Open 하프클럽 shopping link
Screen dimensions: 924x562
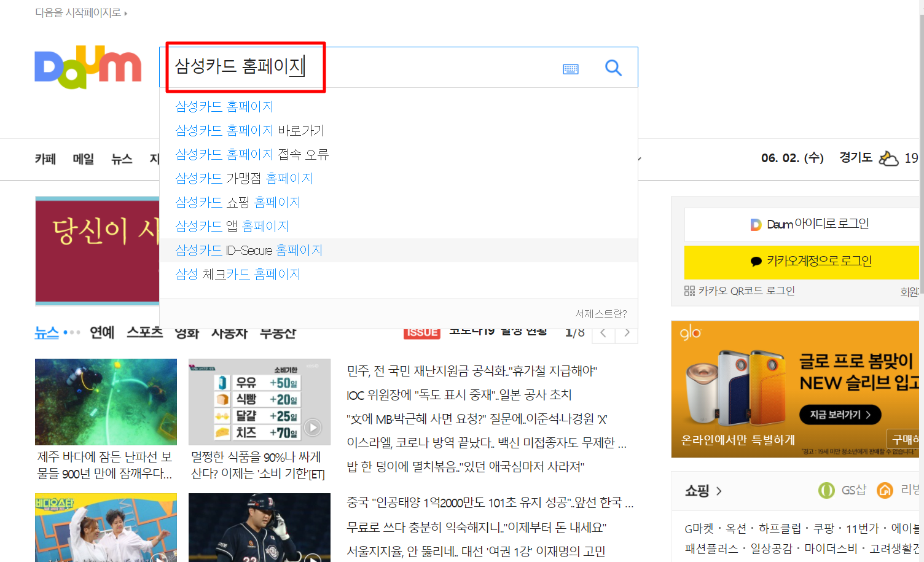780,529
